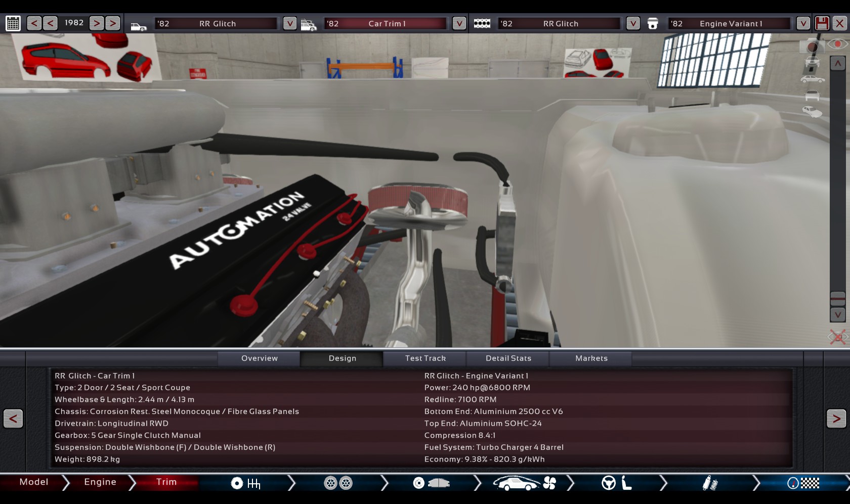Expand the RR Glitch car model dropdown

click(x=289, y=23)
